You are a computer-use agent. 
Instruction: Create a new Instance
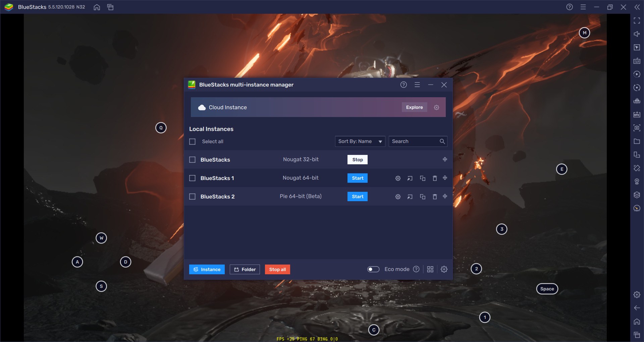[x=207, y=270]
